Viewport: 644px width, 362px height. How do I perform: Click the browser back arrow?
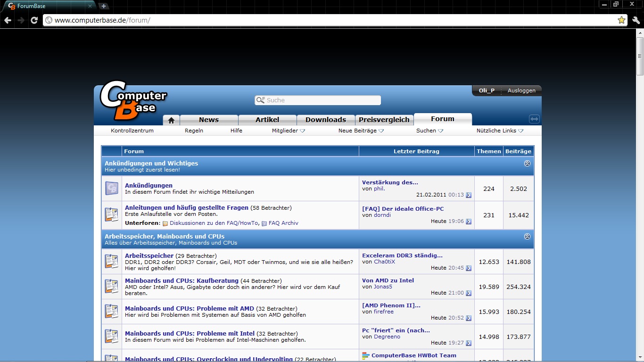[x=8, y=20]
